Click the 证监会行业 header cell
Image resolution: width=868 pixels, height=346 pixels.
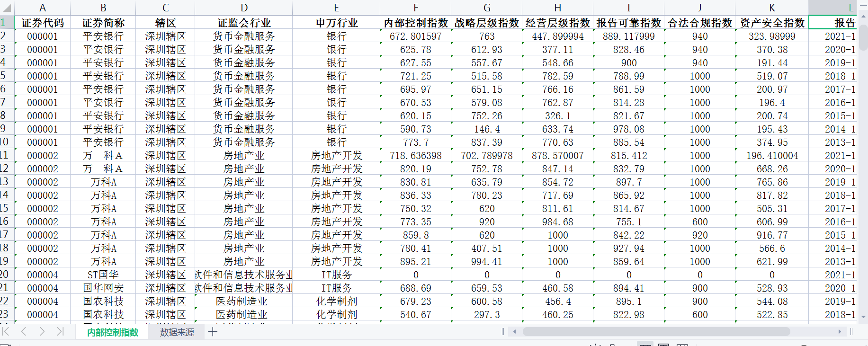(x=244, y=23)
